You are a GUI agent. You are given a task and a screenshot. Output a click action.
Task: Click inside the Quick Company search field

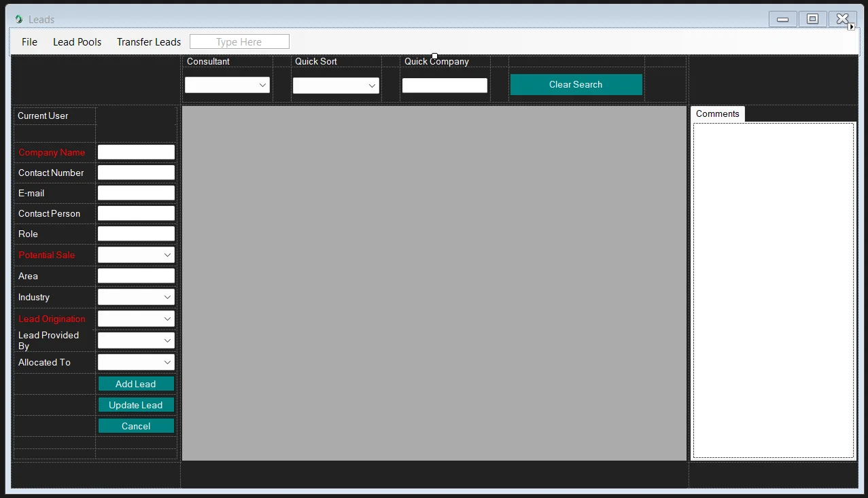445,85
